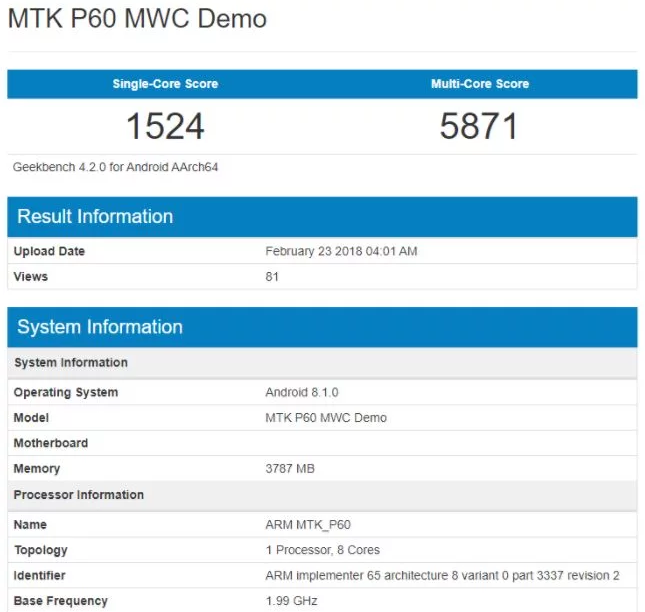Click Geekbench 4.2.0 for Android AArch64 text
This screenshot has width=645, height=612.
[115, 167]
